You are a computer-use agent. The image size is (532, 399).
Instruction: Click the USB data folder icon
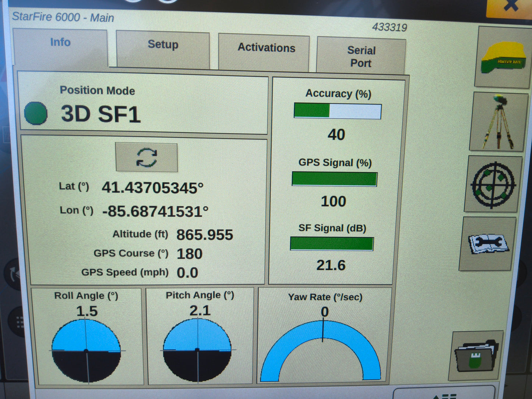pyautogui.click(x=475, y=356)
